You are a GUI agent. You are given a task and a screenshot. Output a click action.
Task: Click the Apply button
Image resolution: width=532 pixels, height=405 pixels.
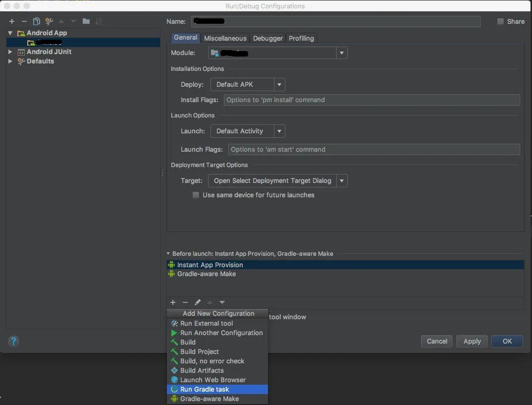point(472,341)
